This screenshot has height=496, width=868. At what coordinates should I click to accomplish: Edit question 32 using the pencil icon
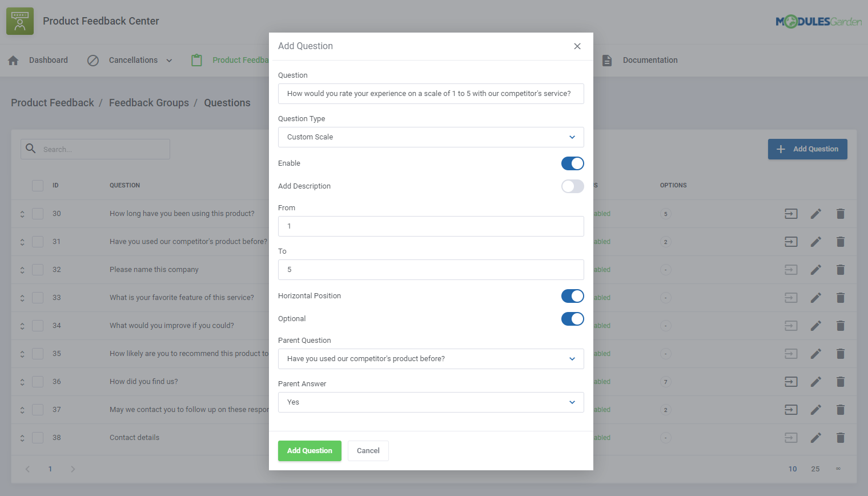point(815,269)
